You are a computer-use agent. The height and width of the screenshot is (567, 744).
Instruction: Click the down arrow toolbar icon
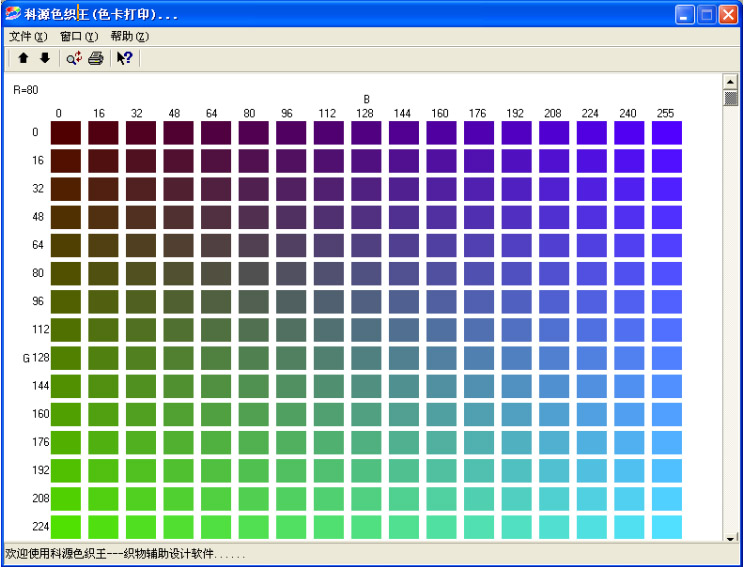pos(45,58)
